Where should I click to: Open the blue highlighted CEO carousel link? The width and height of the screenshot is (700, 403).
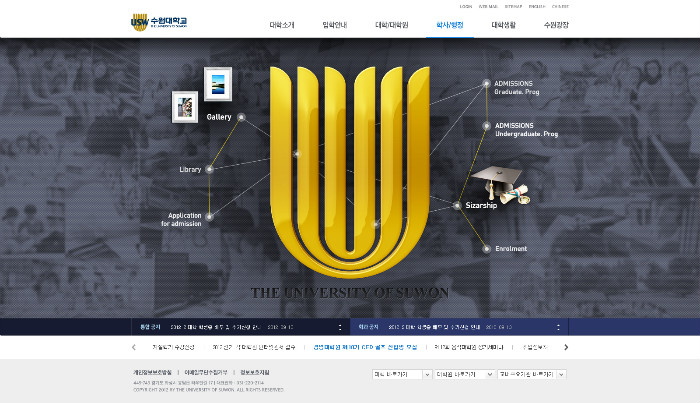tap(365, 347)
